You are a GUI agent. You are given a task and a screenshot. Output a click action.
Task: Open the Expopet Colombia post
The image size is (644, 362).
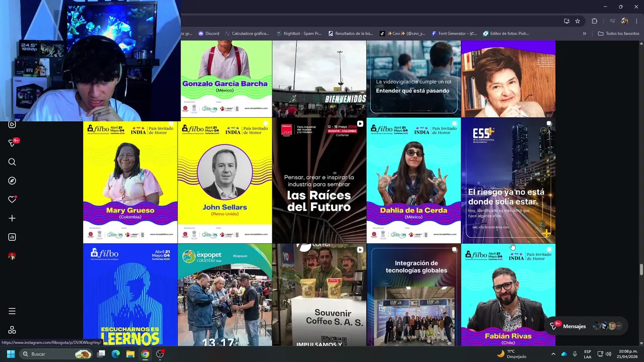[x=225, y=295]
